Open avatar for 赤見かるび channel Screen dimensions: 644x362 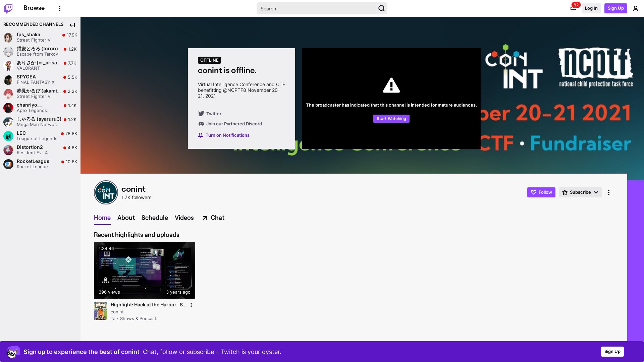(8, 94)
